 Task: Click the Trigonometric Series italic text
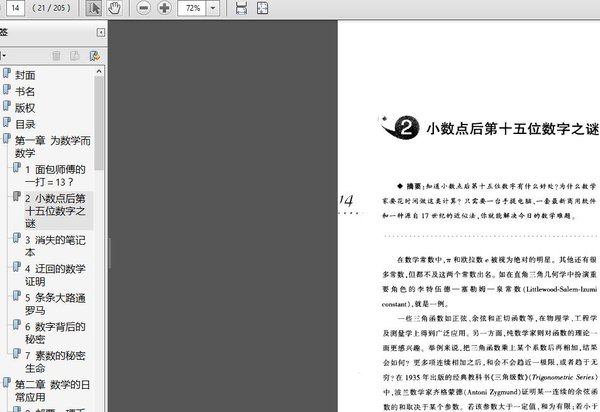[564, 377]
